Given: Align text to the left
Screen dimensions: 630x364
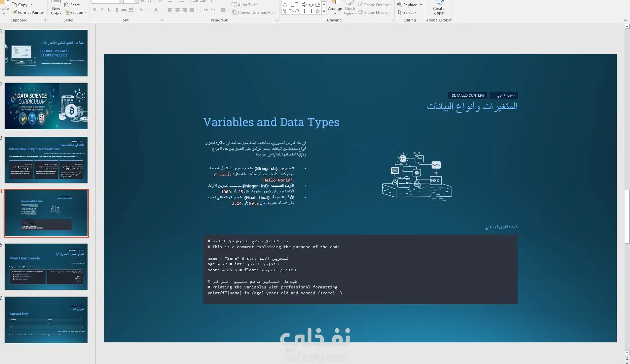Looking at the screenshot, I should (170, 10).
